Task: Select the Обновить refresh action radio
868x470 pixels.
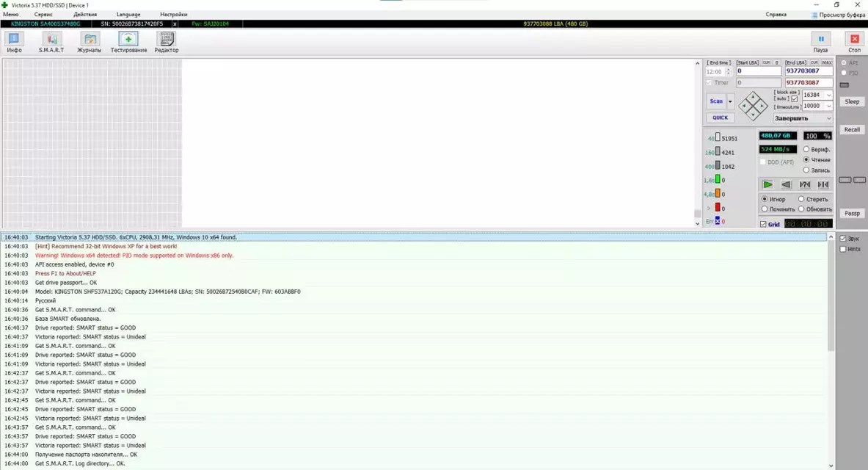Action: coord(801,209)
